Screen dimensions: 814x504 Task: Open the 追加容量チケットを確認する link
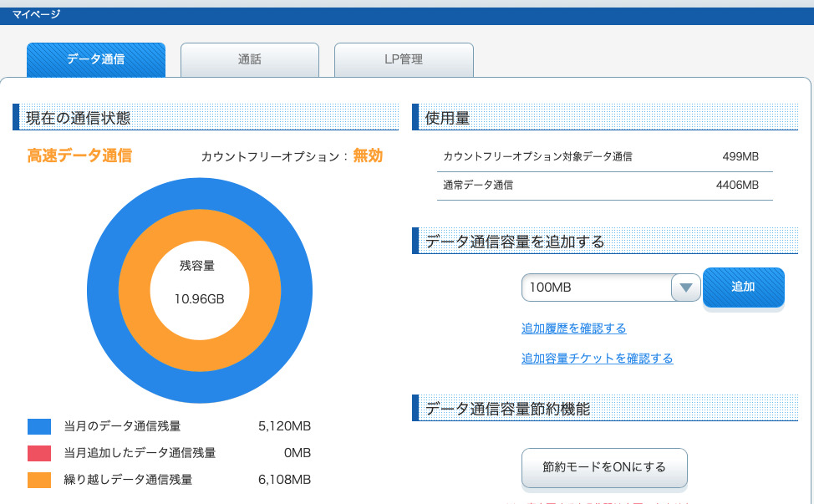click(x=597, y=359)
